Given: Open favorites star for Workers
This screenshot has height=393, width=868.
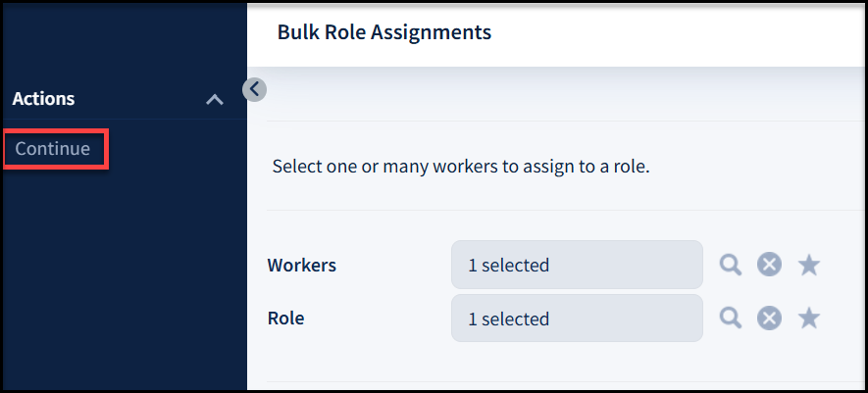Looking at the screenshot, I should point(809,265).
